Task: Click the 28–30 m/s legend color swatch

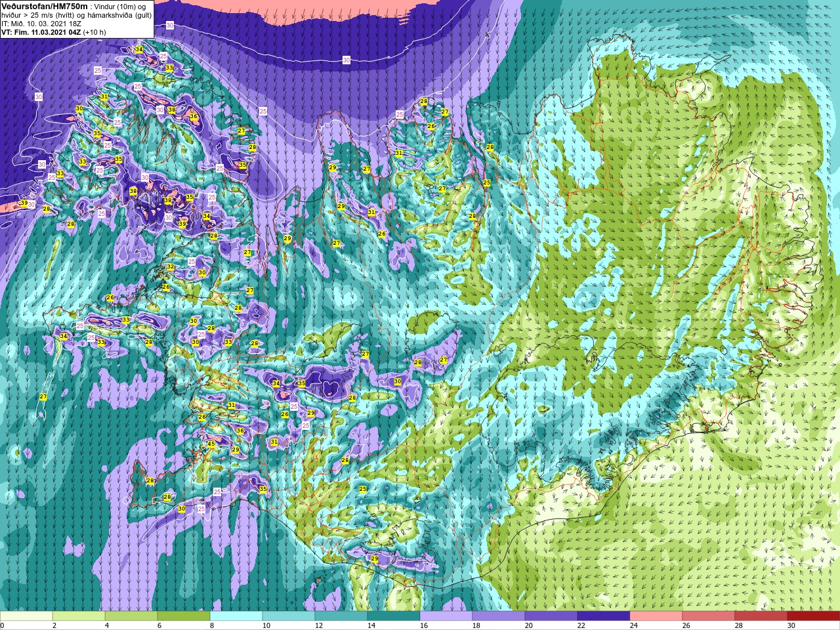Action: pos(761,617)
